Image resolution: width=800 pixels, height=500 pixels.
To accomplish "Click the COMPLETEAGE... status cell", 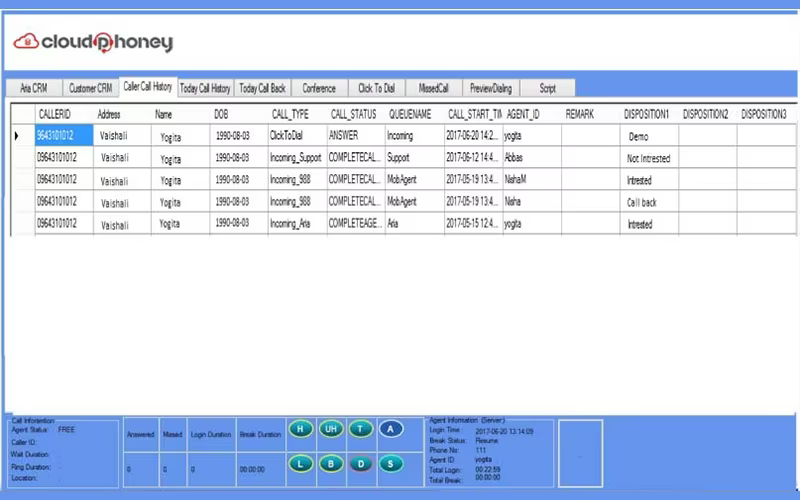I will 356,223.
